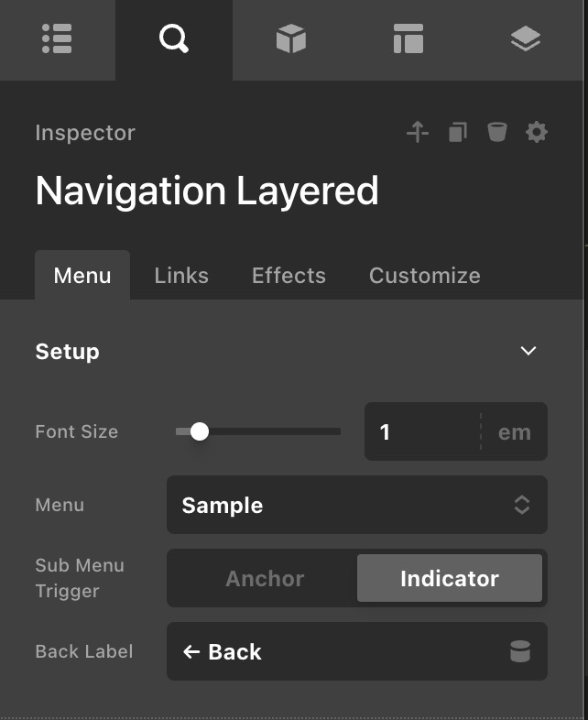Duplicate the Navigation Layered element
Image resolution: width=588 pixels, height=720 pixels.
tap(458, 132)
